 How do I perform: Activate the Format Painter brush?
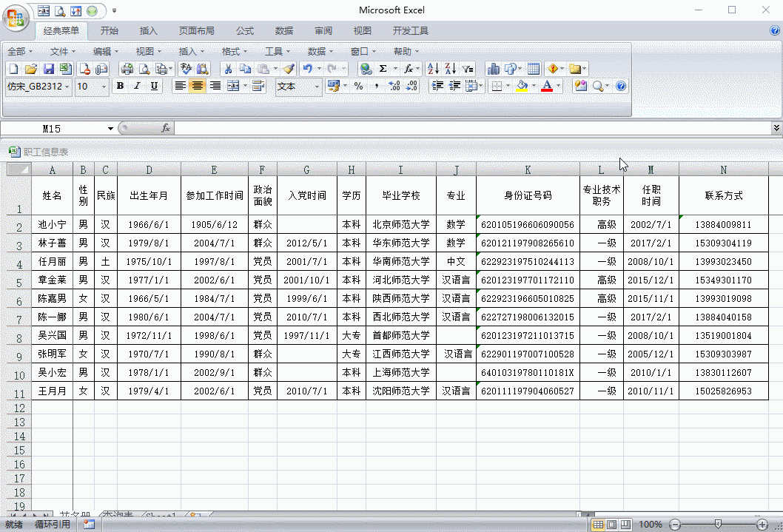[x=288, y=69]
